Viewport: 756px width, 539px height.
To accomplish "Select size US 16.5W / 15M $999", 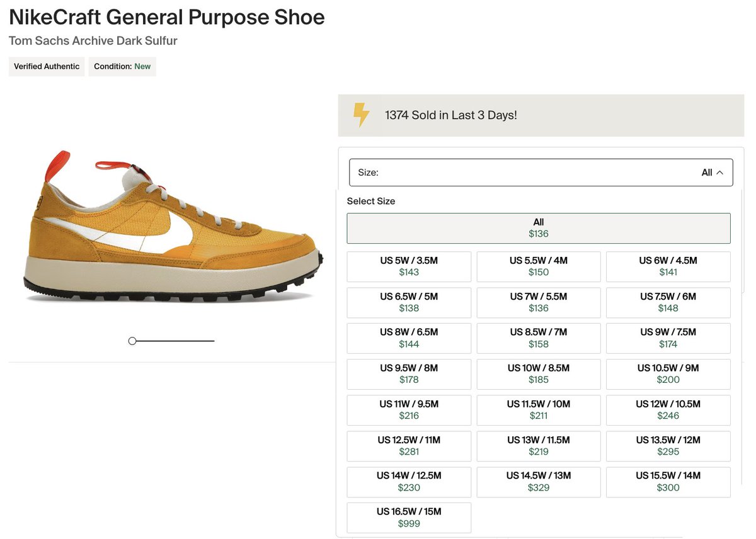I will click(409, 518).
